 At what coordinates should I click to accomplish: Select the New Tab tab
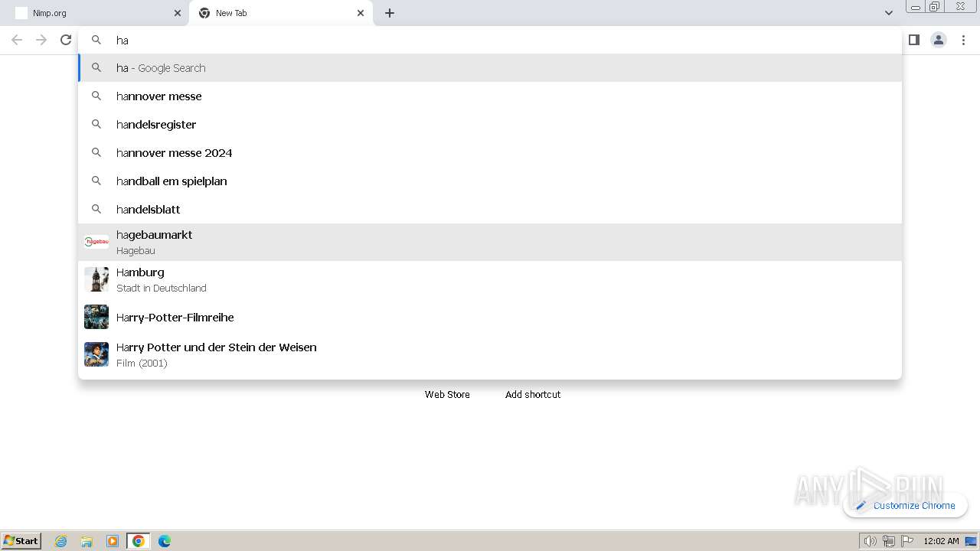coord(281,13)
